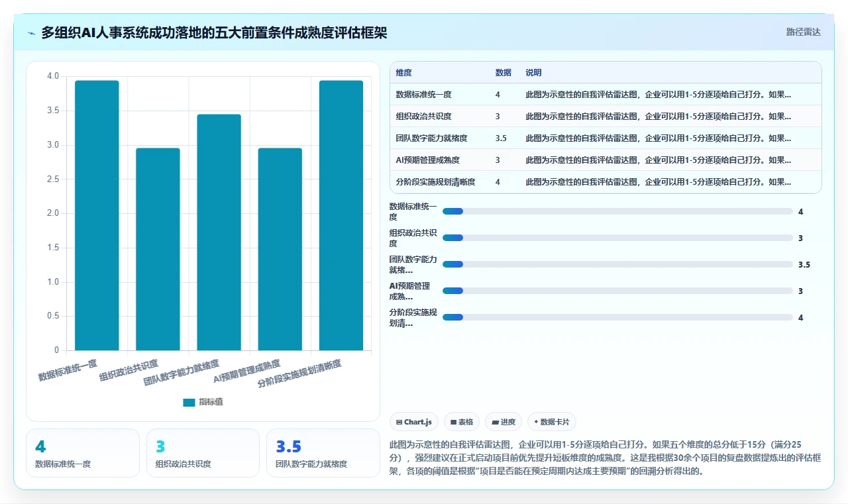Select the 数据卡片 tag

552,422
